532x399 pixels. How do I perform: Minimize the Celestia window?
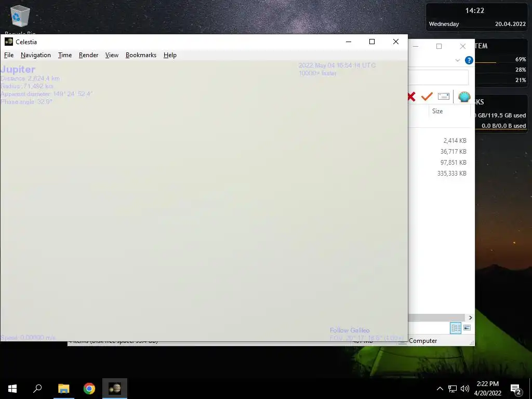coord(349,42)
